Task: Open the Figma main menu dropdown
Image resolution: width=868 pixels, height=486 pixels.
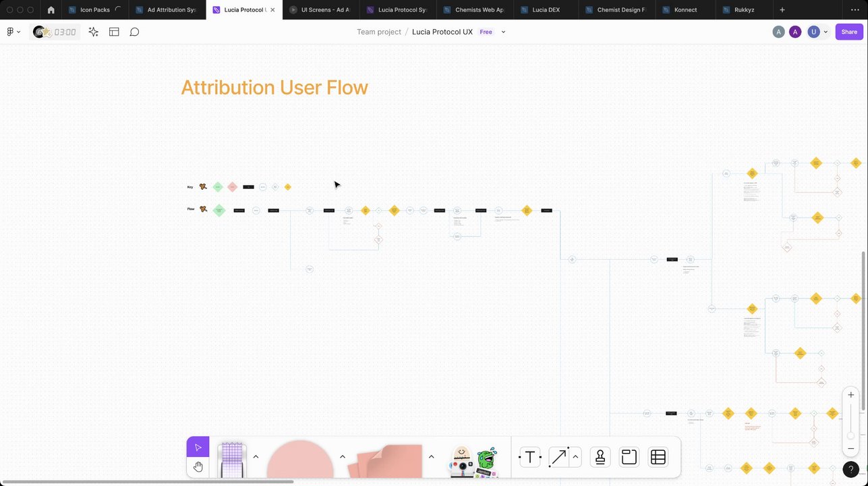Action: [13, 32]
